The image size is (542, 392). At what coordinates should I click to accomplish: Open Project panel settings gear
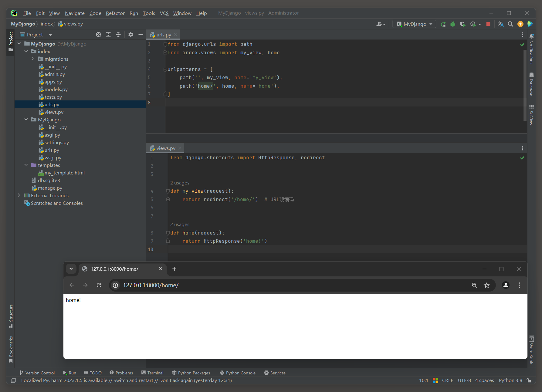click(x=131, y=35)
